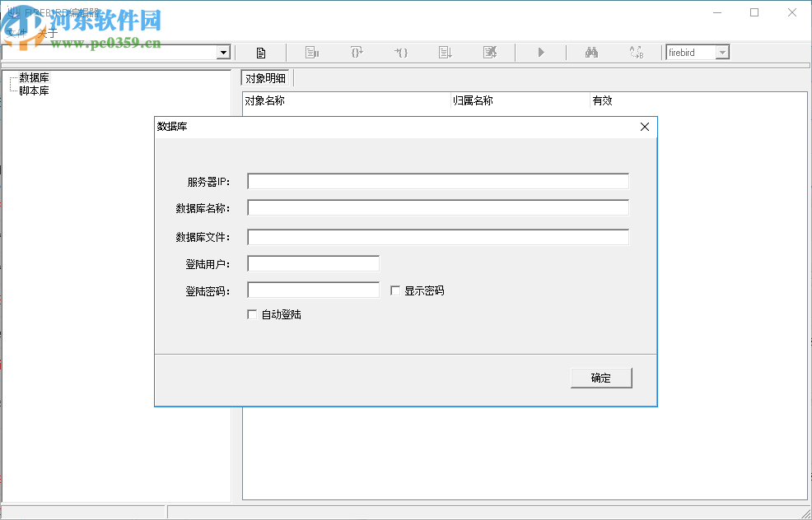Focus the 登陆密码 input field
812x520 pixels.
coord(313,290)
